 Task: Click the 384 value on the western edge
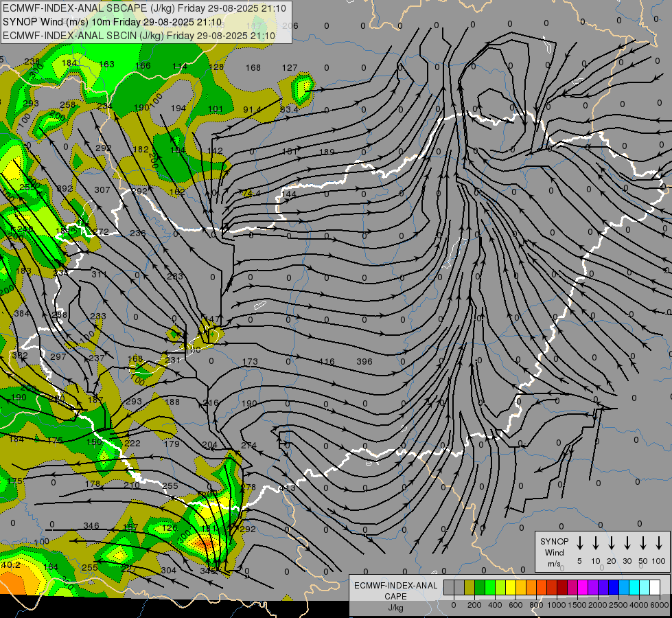click(21, 314)
